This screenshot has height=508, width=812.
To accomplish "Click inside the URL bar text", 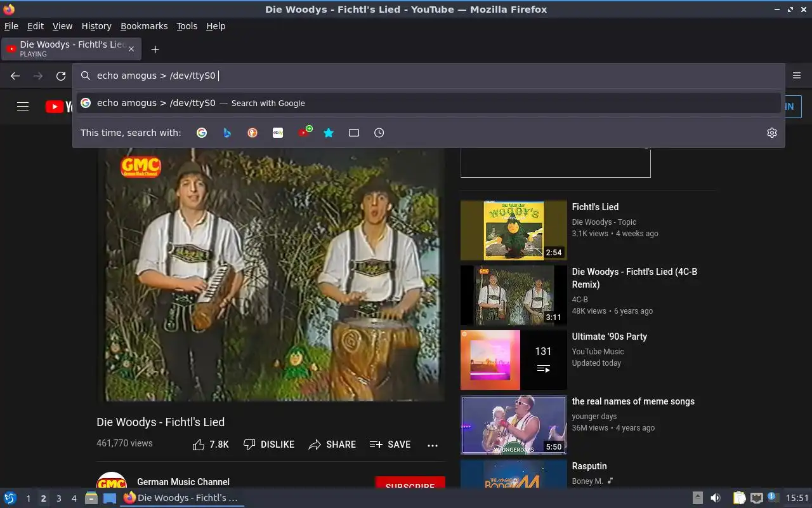I will click(156, 76).
